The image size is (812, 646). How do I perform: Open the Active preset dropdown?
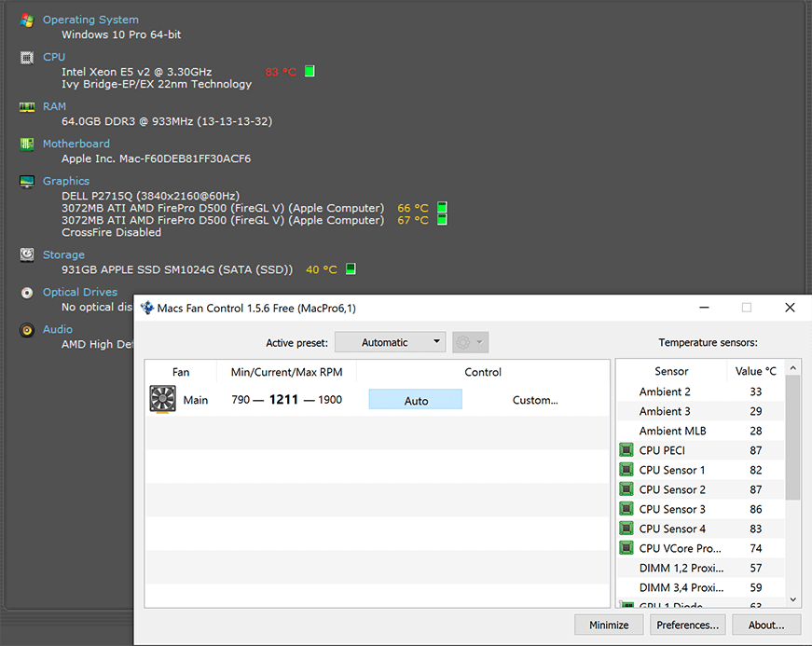pyautogui.click(x=391, y=342)
